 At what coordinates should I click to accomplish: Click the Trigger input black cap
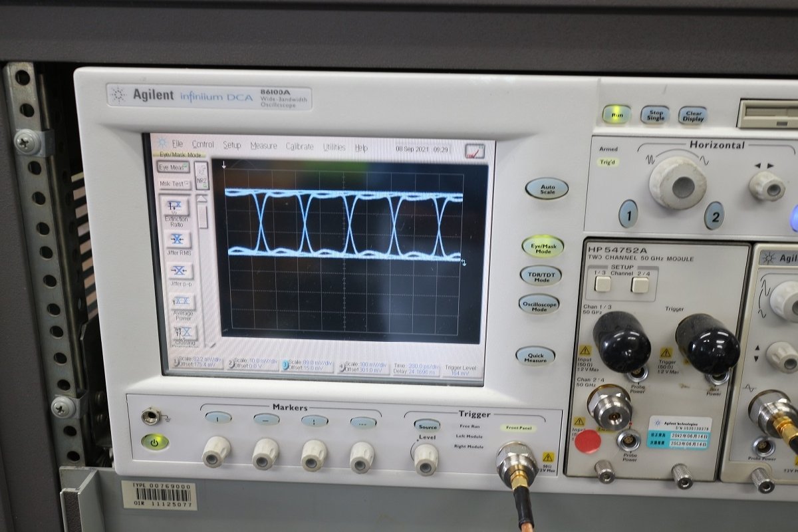[x=708, y=344]
